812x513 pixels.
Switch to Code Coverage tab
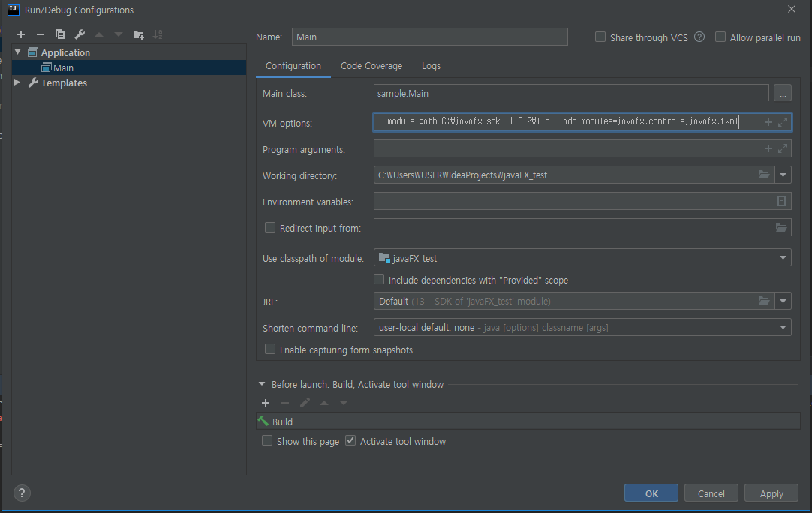371,66
